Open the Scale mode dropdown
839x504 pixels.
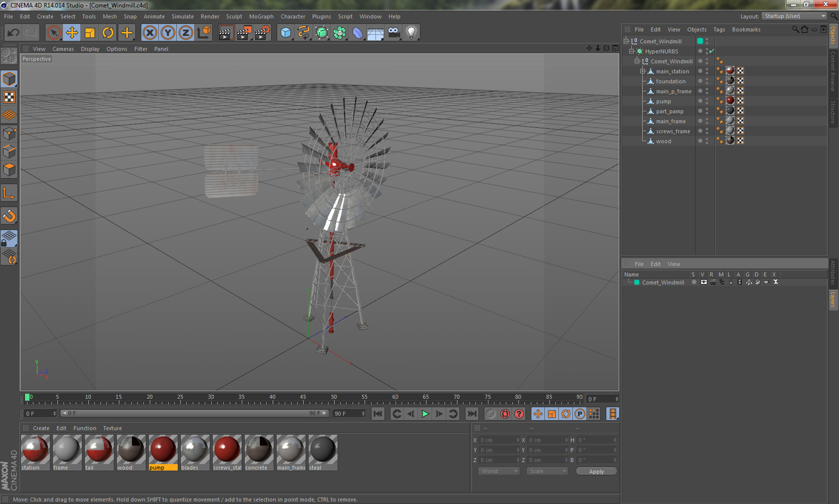pyautogui.click(x=547, y=471)
